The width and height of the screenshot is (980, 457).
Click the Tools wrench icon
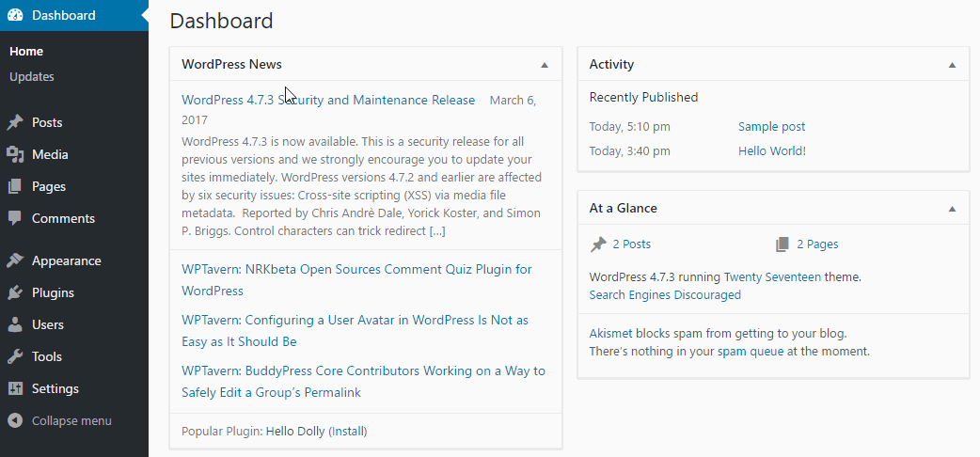tap(15, 356)
